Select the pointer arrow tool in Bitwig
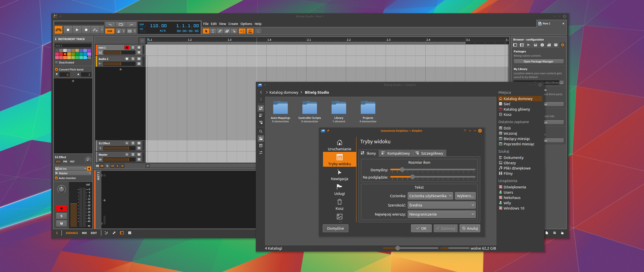 coord(206,31)
